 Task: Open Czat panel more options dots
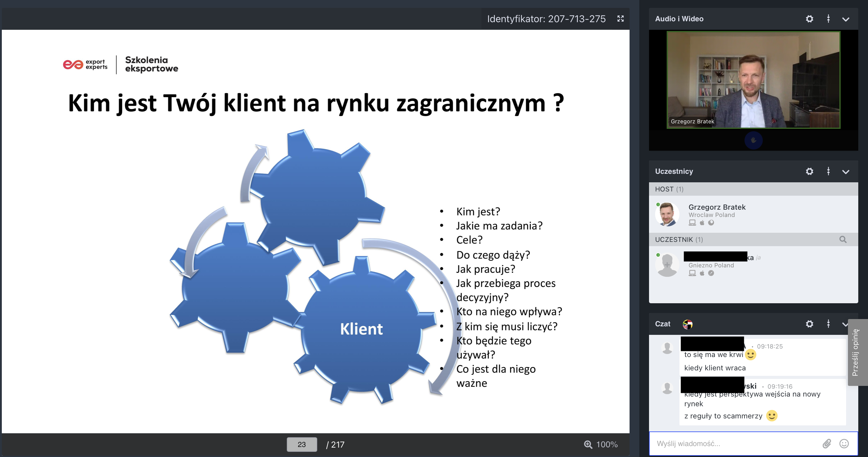(828, 324)
